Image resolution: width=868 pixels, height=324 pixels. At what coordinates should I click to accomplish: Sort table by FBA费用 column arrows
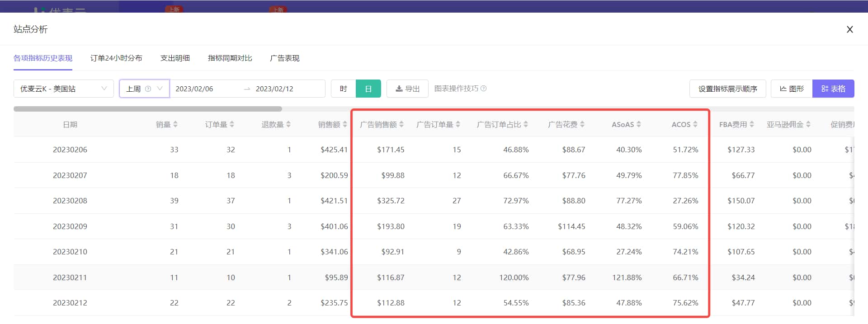[x=752, y=124]
